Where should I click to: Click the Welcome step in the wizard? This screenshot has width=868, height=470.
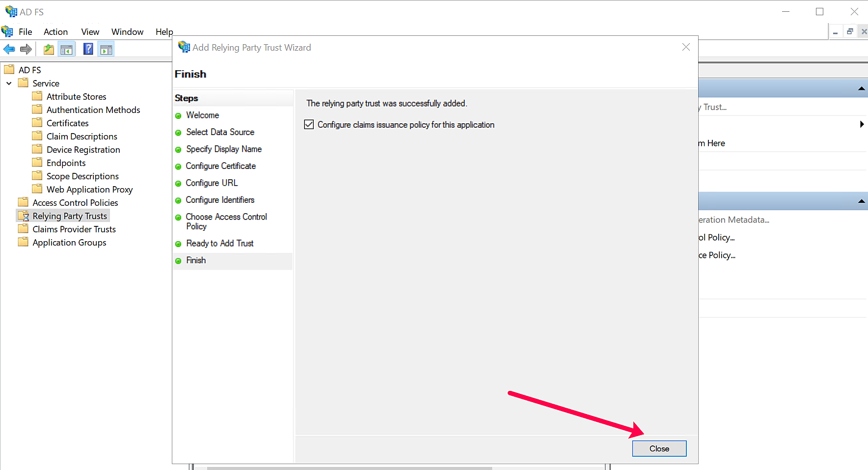click(x=203, y=115)
